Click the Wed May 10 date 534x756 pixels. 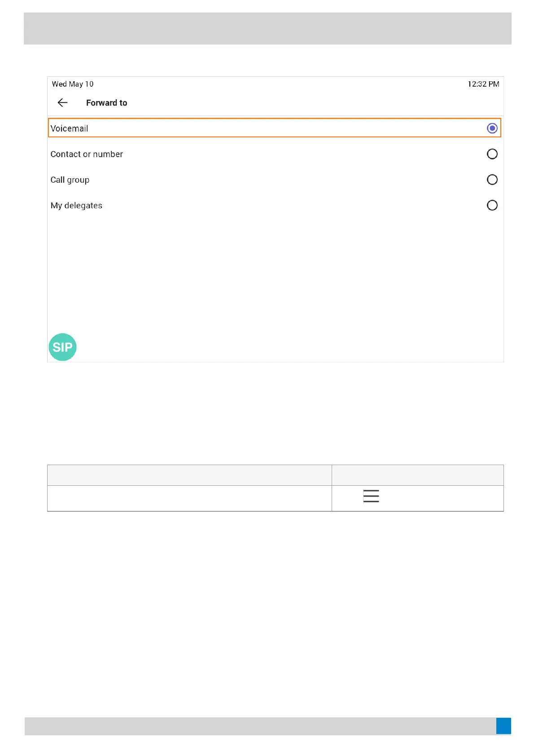(73, 84)
